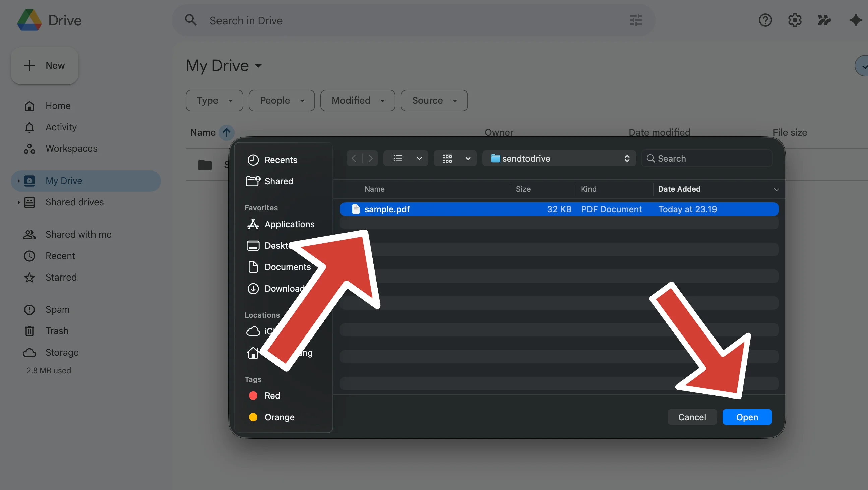This screenshot has width=868, height=490.
Task: Click the Open button to upload sample.pdf
Action: pos(747,417)
